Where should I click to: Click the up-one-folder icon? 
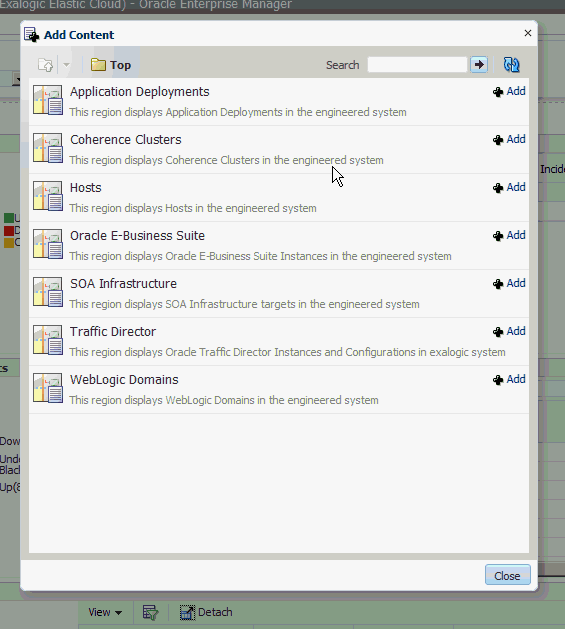tap(45, 65)
